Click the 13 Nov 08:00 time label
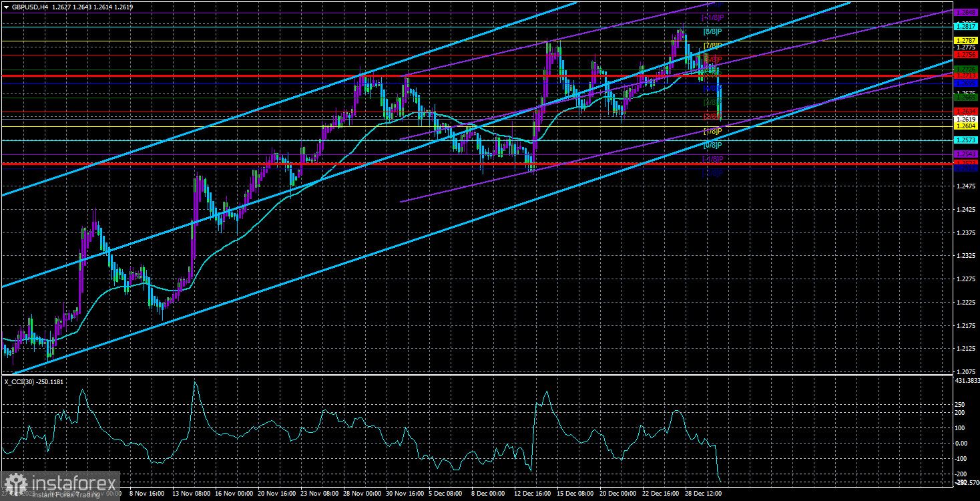Viewport: 980px width, 501px height. click(191, 494)
